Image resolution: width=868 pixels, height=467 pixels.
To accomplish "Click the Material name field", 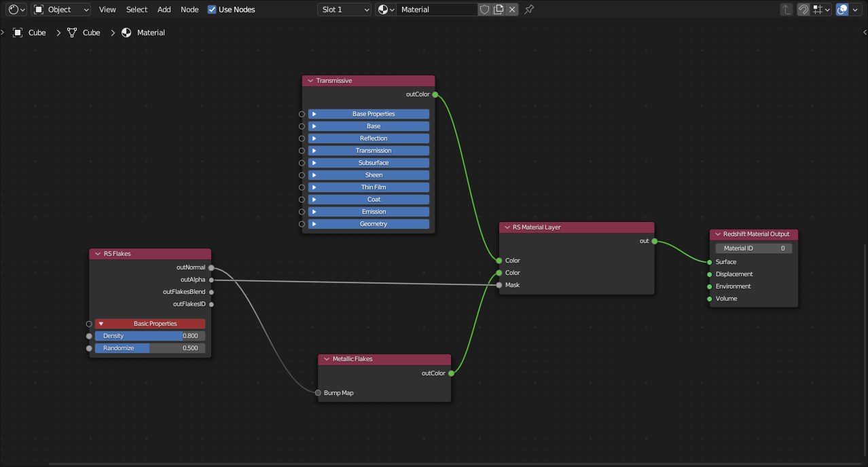I will tap(437, 10).
